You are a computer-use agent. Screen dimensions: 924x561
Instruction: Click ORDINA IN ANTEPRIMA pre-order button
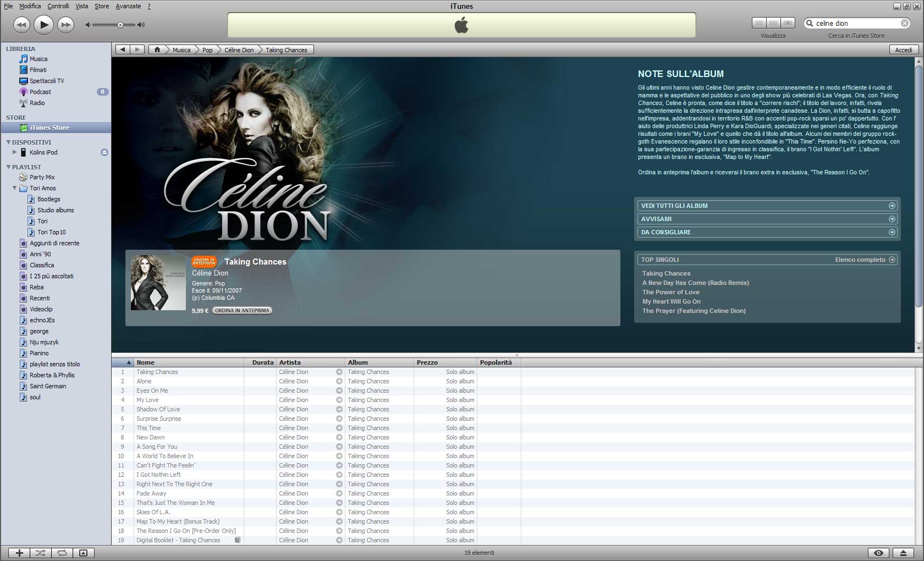coord(242,311)
